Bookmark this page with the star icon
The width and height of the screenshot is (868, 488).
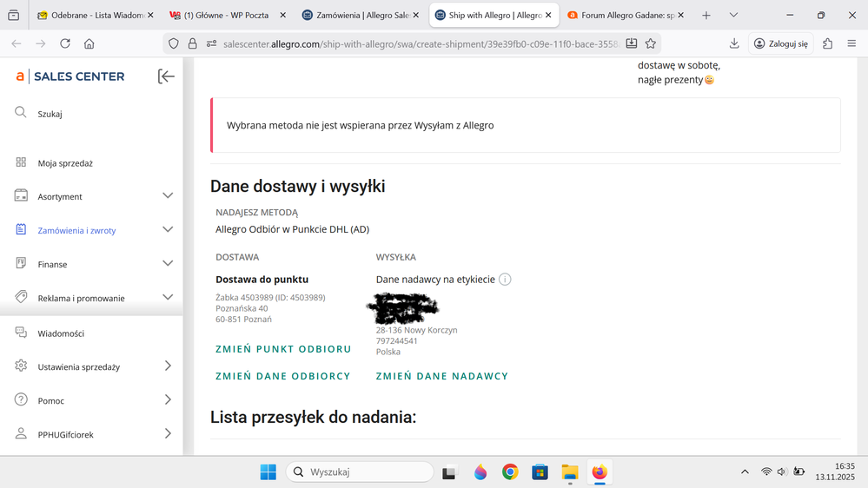point(650,43)
